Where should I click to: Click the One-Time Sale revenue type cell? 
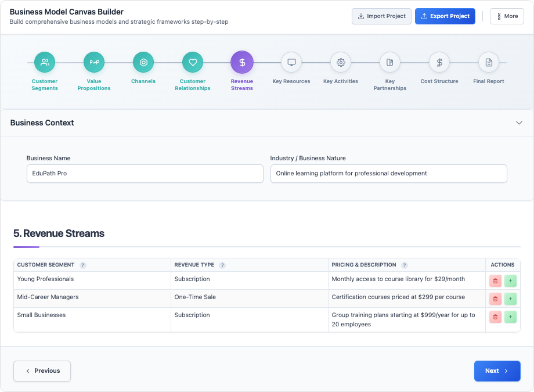point(250,299)
